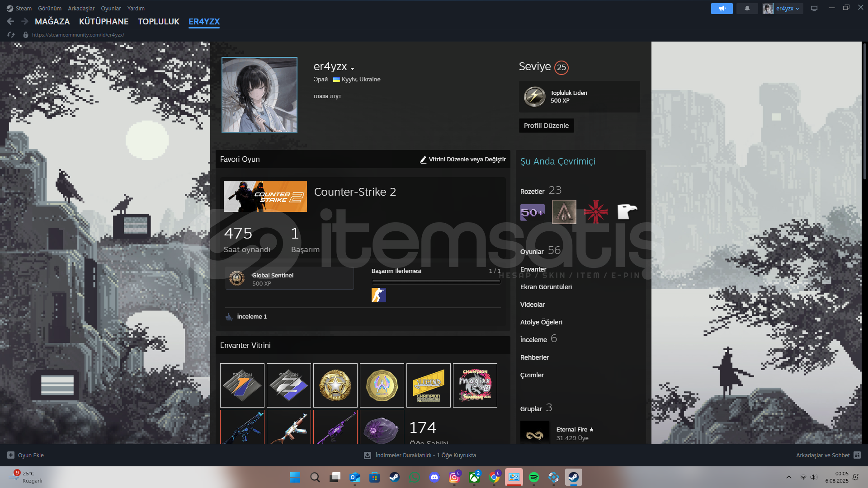Open the profile avatar image
This screenshot has width=868, height=488.
tap(259, 95)
